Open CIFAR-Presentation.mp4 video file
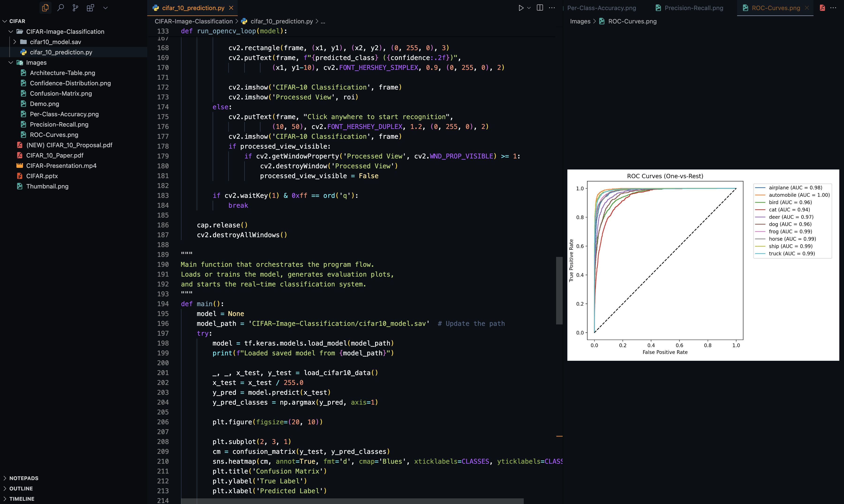Viewport: 844px width, 504px height. pyautogui.click(x=61, y=165)
